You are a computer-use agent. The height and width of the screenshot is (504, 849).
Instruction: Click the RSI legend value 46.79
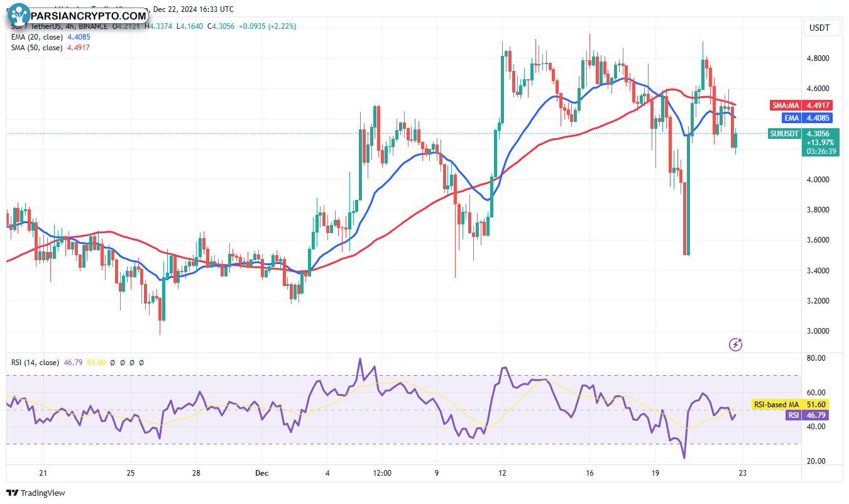pyautogui.click(x=74, y=363)
